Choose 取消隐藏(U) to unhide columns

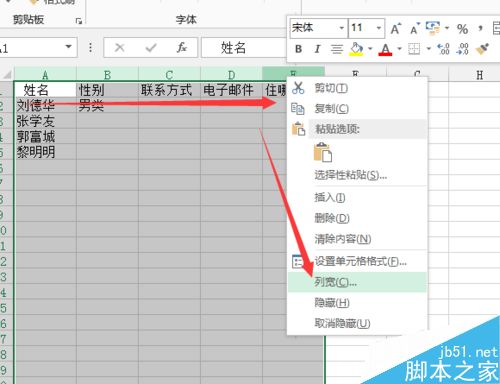click(357, 323)
